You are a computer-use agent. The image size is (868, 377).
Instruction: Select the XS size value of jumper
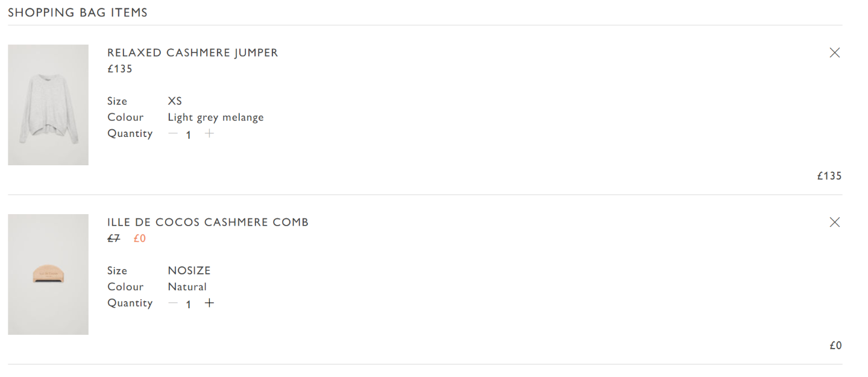(x=175, y=101)
